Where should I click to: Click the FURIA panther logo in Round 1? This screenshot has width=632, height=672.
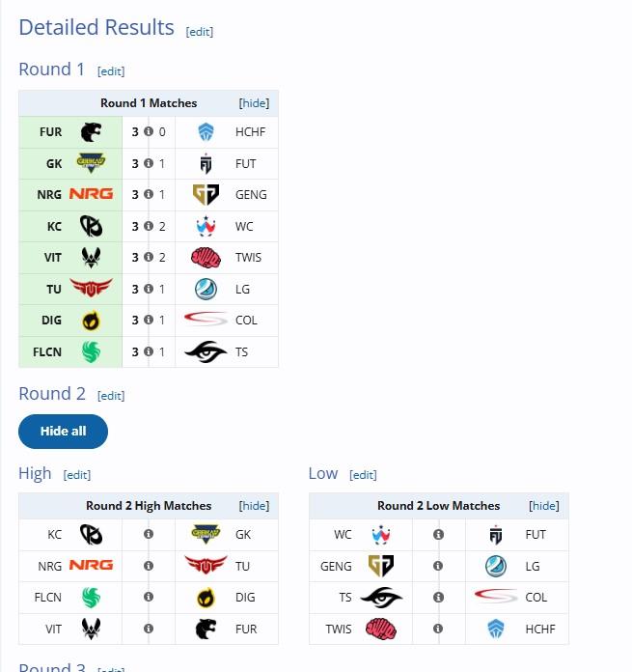[x=91, y=132]
